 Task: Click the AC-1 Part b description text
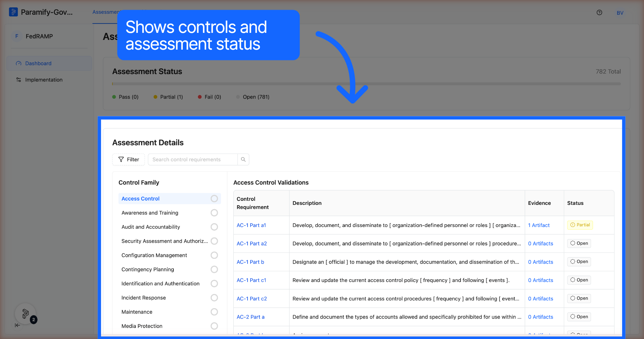406,262
